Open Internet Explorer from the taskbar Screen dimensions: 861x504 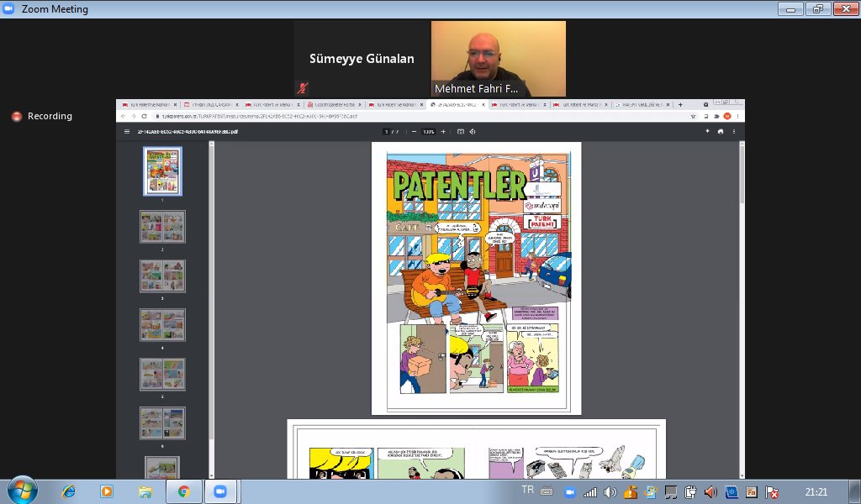[x=69, y=491]
